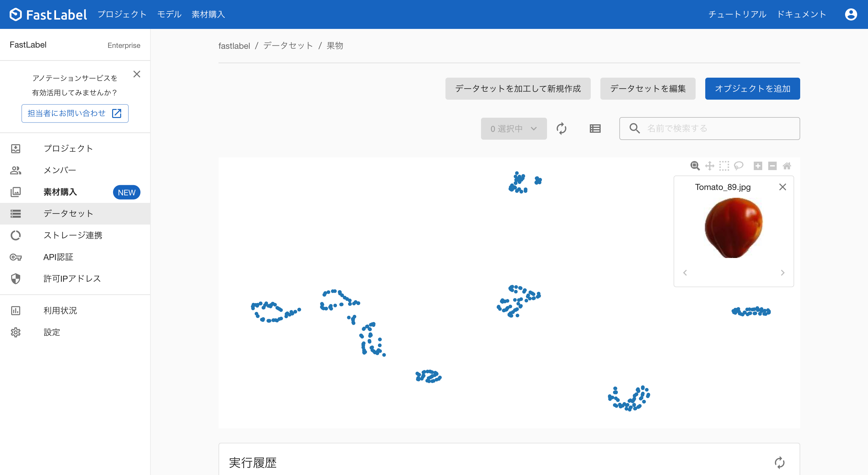Viewport: 868px width, 475px height.
Task: Click the zoom out minus icon
Action: (772, 166)
